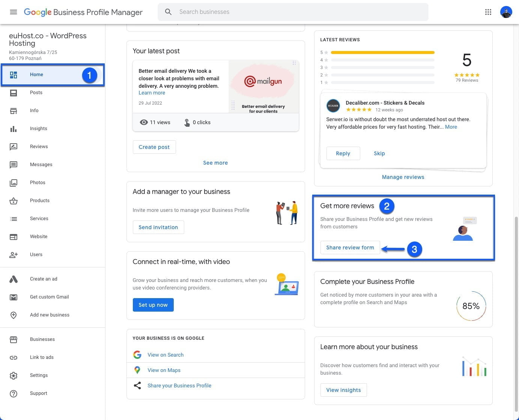Click the Google Business Profile Manager logo
This screenshot has width=519, height=420.
click(x=83, y=12)
